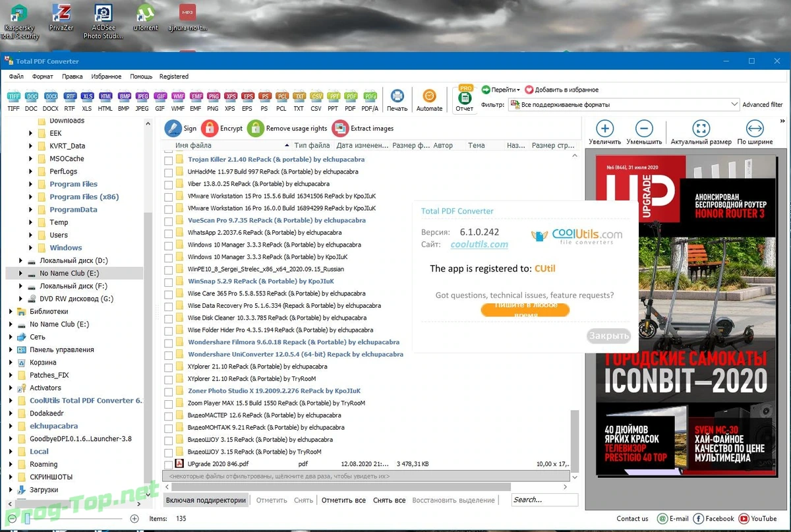The width and height of the screenshot is (791, 532).
Task: Expand Локальный диск (D:) node
Action: 21,261
